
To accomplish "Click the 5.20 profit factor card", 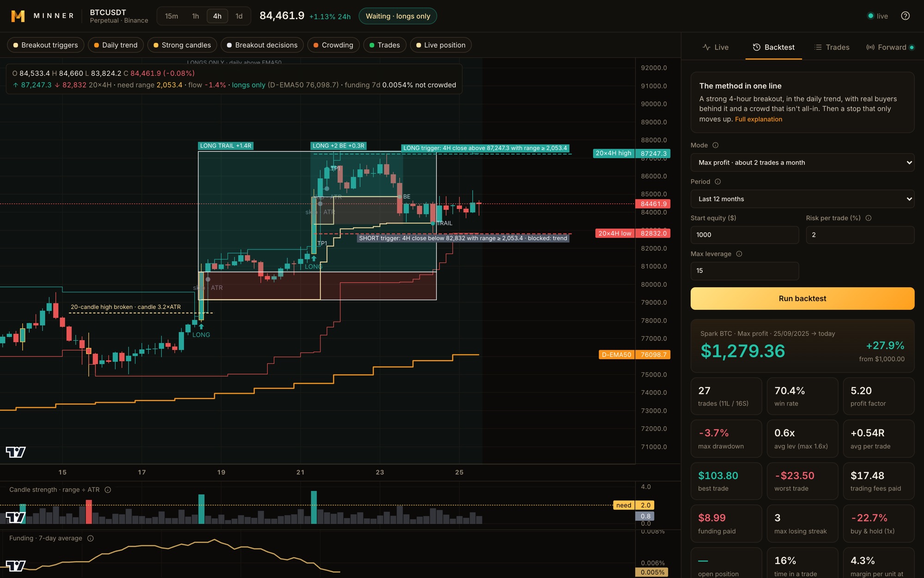I will pyautogui.click(x=879, y=396).
